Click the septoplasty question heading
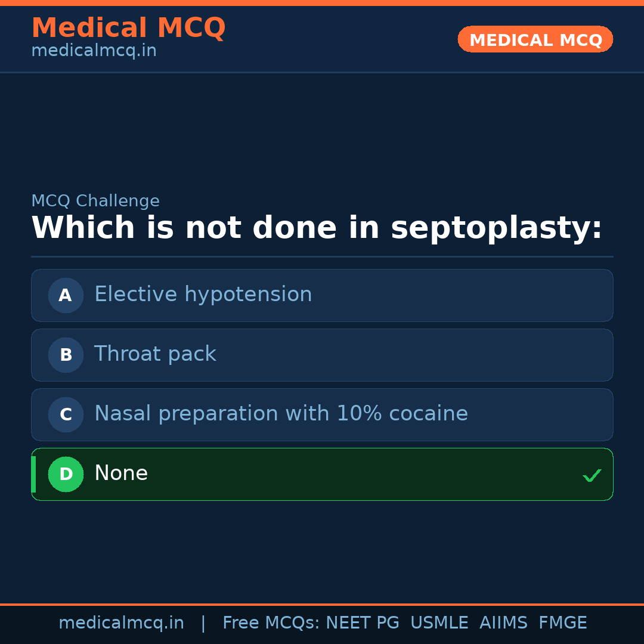Screen dimensions: 644x644 click(x=317, y=228)
